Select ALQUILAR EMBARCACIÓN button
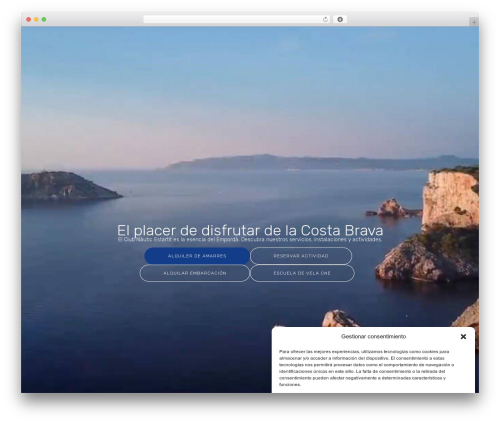500x423 pixels. pos(195,273)
